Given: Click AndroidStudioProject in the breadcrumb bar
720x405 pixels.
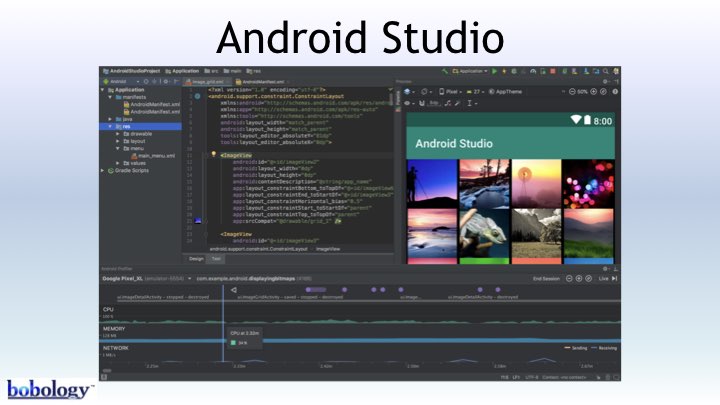Looking at the screenshot, I should click(x=131, y=71).
